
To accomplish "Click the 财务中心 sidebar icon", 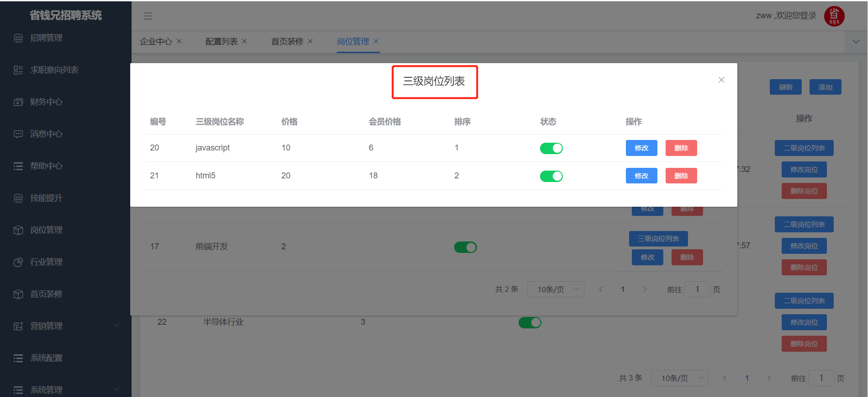I will (x=18, y=102).
